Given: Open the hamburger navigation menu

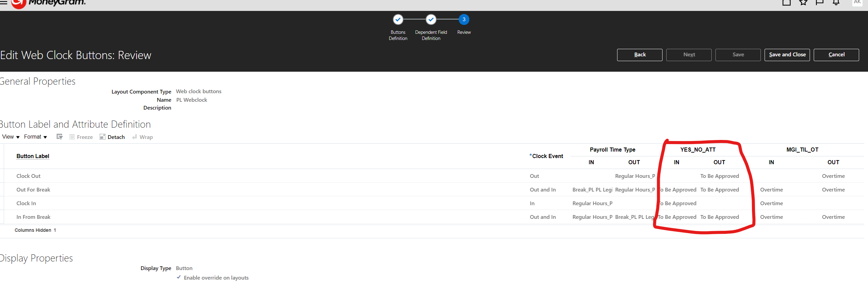Looking at the screenshot, I should click(3, 2).
